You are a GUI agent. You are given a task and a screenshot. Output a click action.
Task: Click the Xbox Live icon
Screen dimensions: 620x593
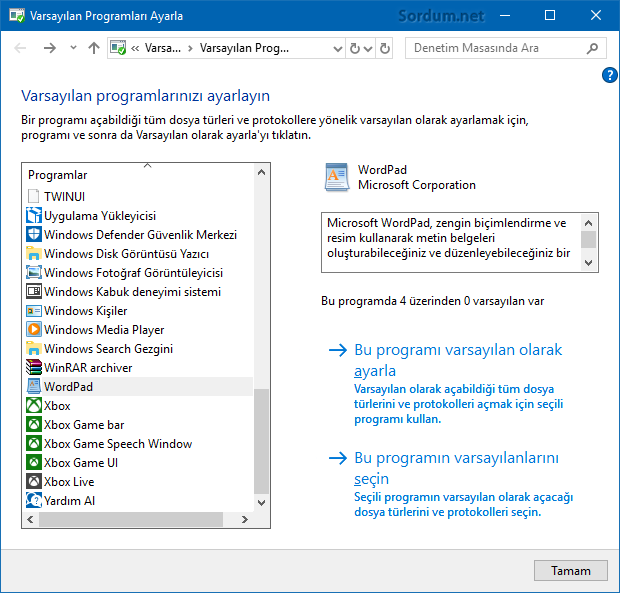click(34, 481)
